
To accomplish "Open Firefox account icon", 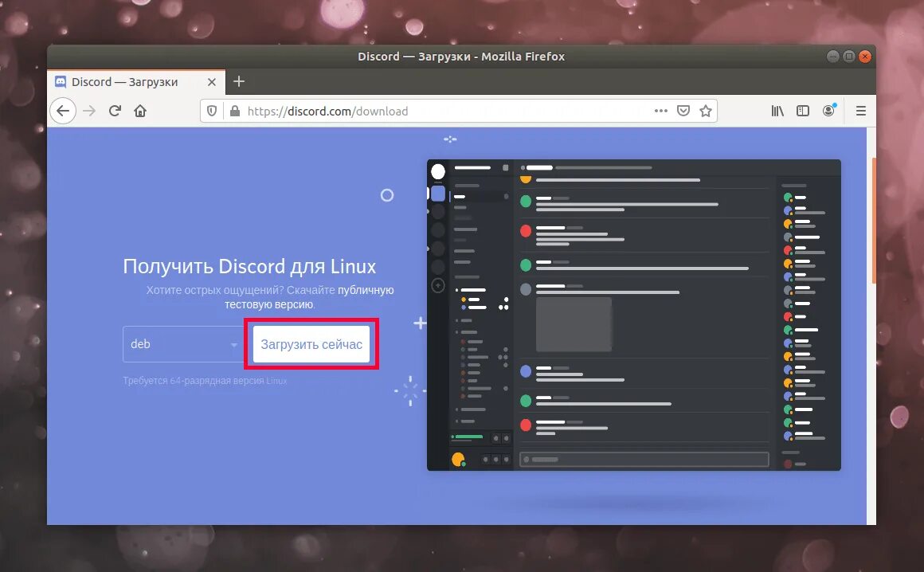I will pyautogui.click(x=828, y=111).
